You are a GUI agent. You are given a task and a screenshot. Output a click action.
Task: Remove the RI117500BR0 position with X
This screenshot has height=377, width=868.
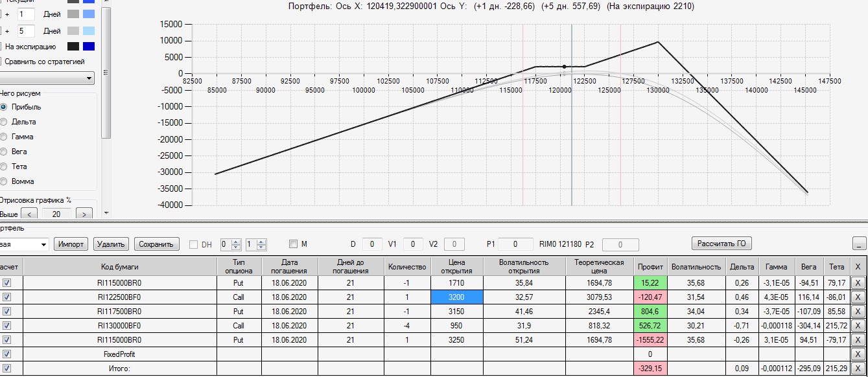[x=857, y=312]
